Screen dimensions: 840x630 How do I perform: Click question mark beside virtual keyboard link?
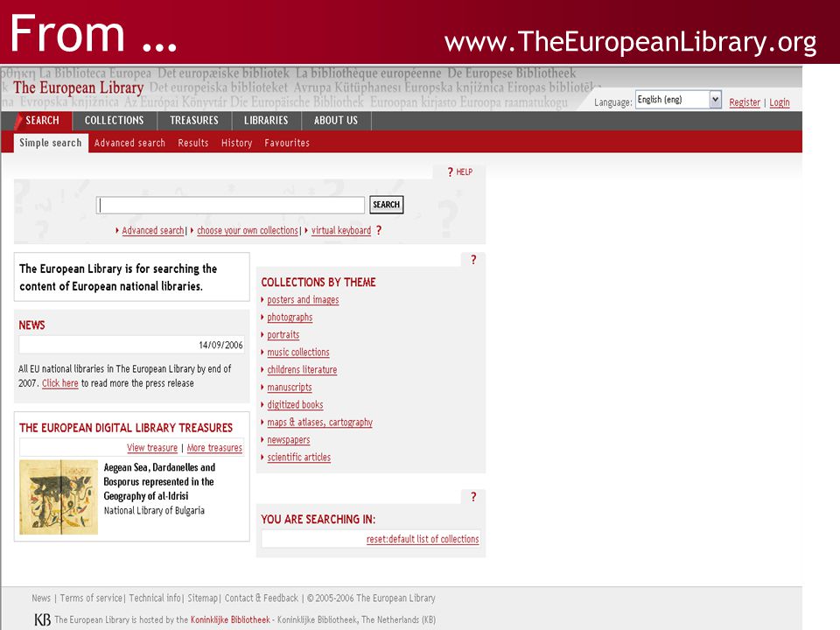coord(379,230)
